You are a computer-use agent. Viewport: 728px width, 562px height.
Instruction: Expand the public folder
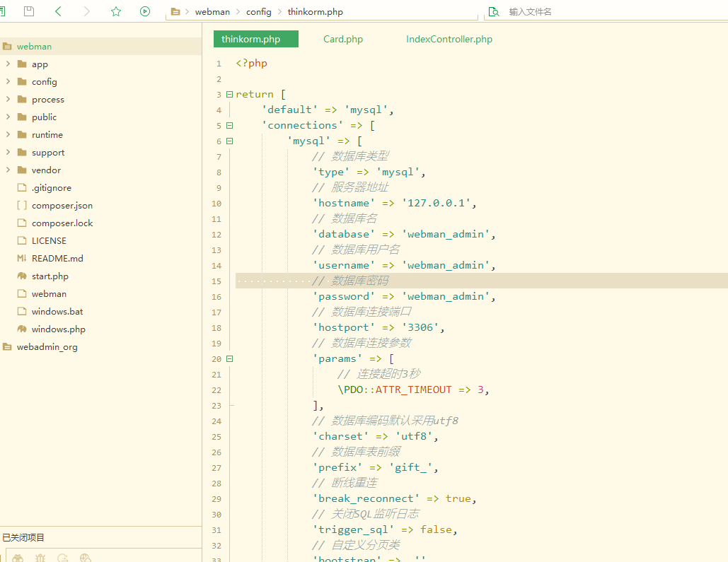(x=8, y=117)
